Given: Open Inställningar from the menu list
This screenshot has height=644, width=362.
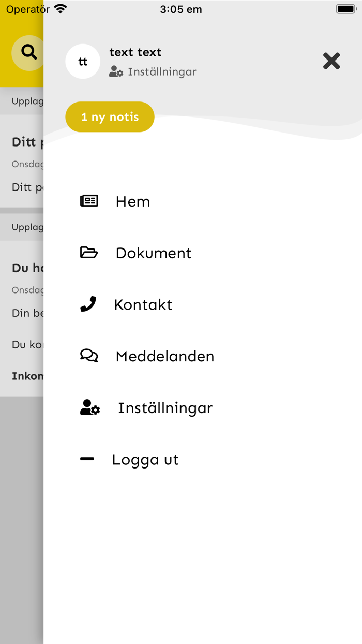Looking at the screenshot, I should pos(165,408).
